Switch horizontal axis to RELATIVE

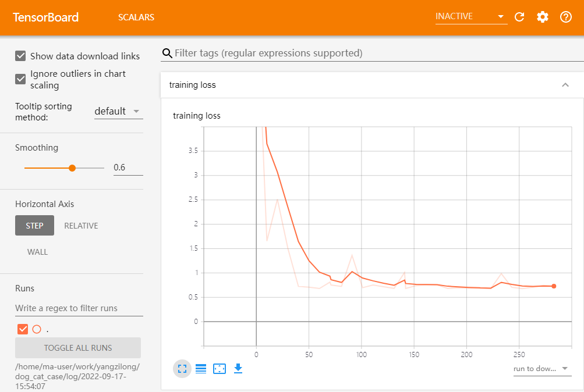click(81, 226)
